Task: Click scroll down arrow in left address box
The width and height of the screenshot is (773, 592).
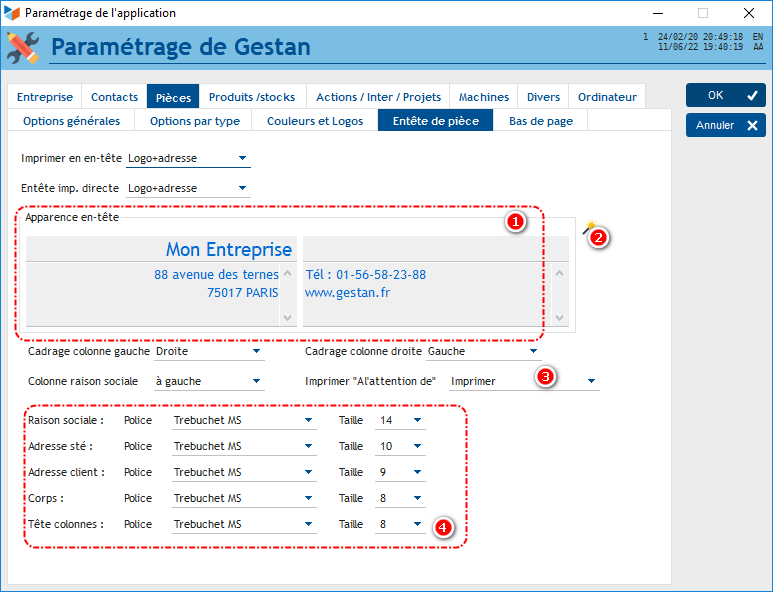Action: pos(289,317)
